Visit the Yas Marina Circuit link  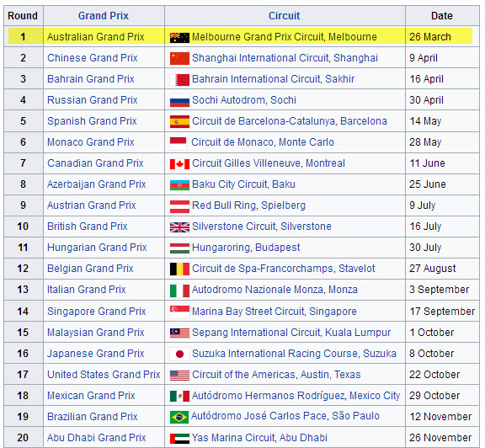click(x=233, y=438)
